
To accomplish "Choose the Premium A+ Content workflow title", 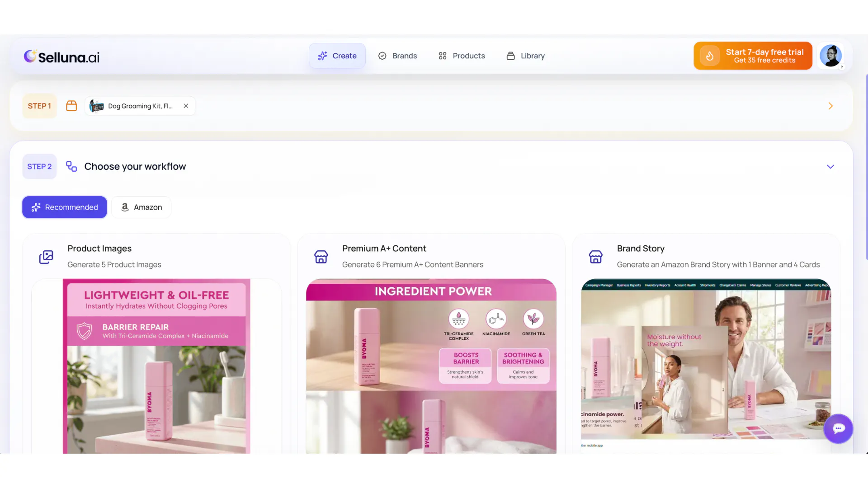I will (384, 249).
